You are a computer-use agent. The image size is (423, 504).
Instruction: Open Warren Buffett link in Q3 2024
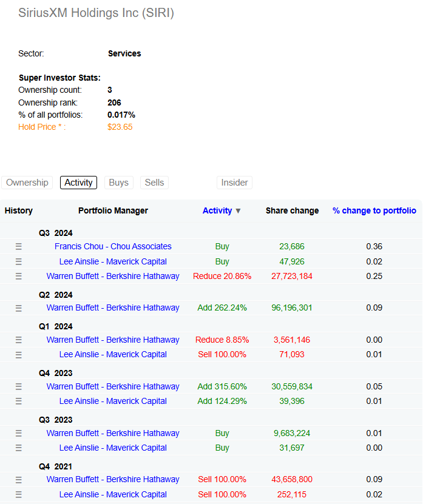(113, 276)
